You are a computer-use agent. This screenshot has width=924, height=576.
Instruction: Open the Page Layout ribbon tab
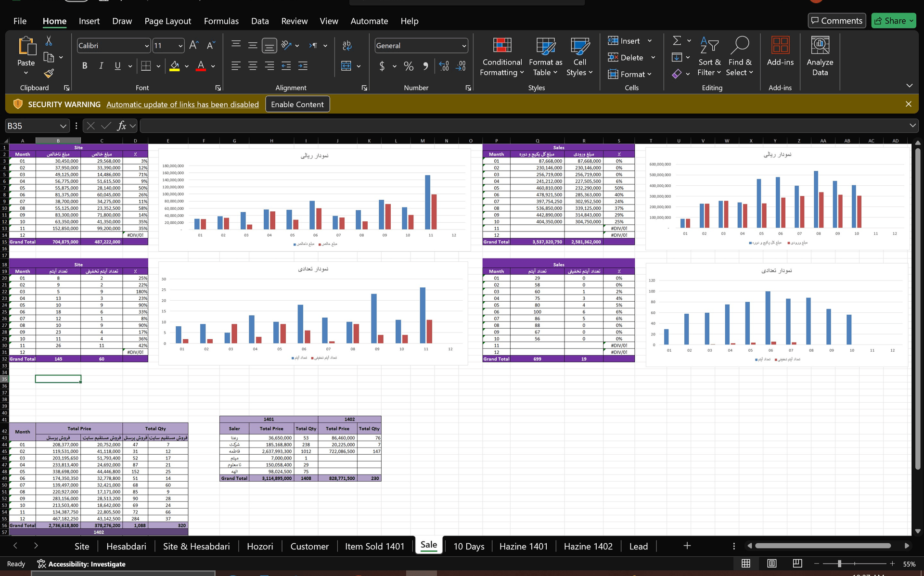pos(167,21)
